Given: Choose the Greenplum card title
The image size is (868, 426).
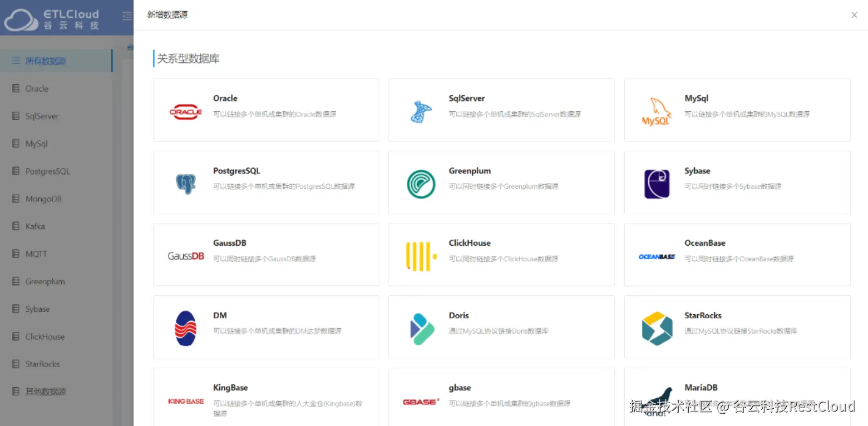Looking at the screenshot, I should tap(470, 171).
